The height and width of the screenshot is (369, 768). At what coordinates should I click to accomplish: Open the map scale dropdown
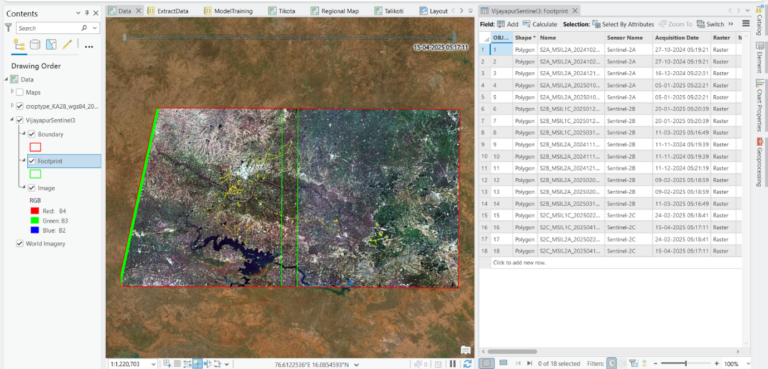click(x=152, y=364)
